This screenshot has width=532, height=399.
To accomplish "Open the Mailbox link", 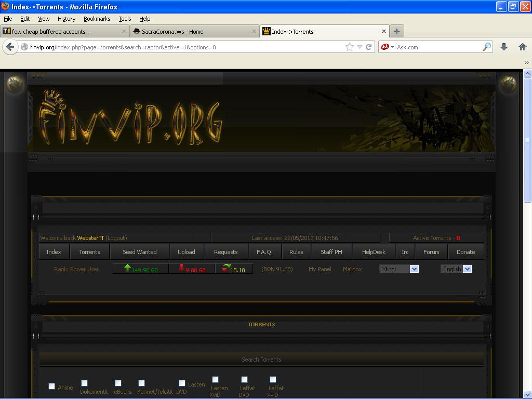I will click(352, 269).
